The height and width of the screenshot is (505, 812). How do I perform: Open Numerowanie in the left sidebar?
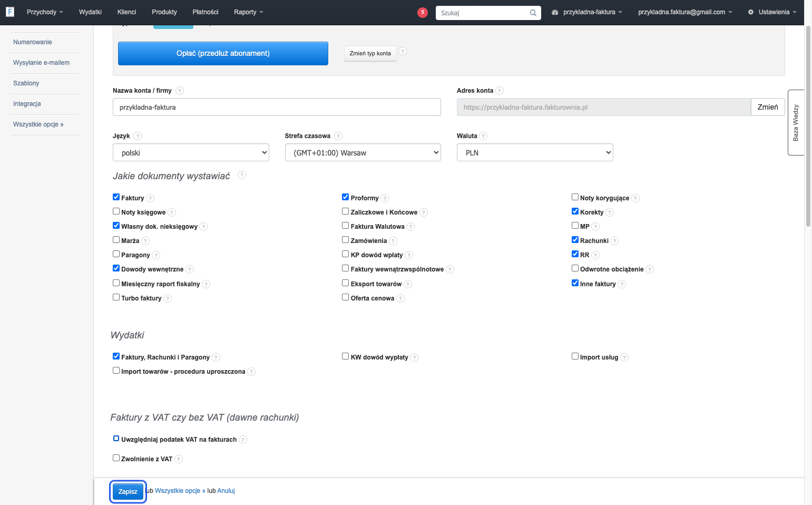point(33,42)
